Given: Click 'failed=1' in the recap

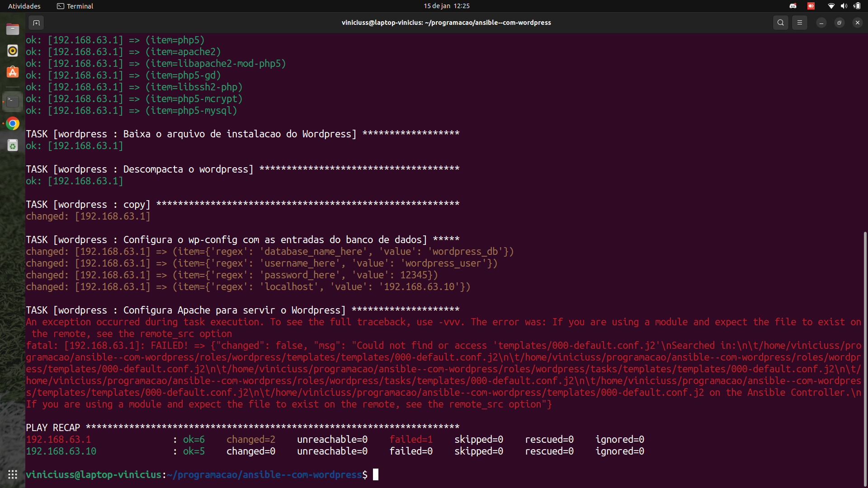Looking at the screenshot, I should [411, 440].
